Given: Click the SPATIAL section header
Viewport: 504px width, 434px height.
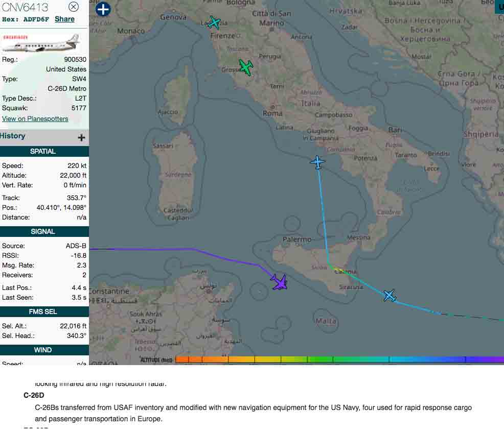Looking at the screenshot, I should [44, 152].
